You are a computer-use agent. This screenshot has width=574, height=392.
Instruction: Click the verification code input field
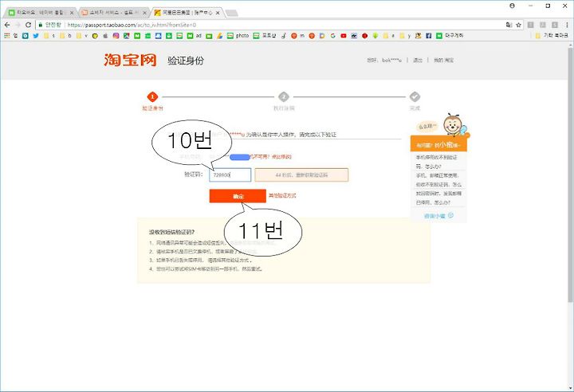pos(230,175)
